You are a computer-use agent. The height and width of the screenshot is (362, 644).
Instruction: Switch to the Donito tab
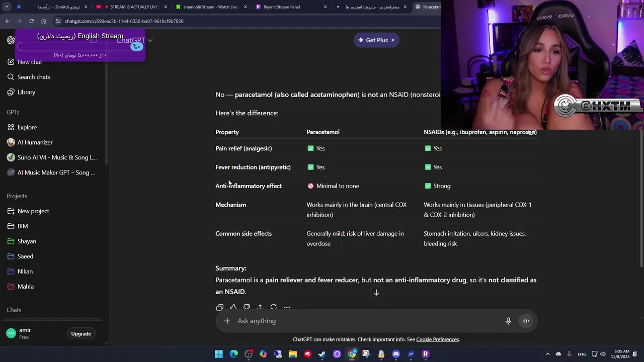tap(52, 7)
